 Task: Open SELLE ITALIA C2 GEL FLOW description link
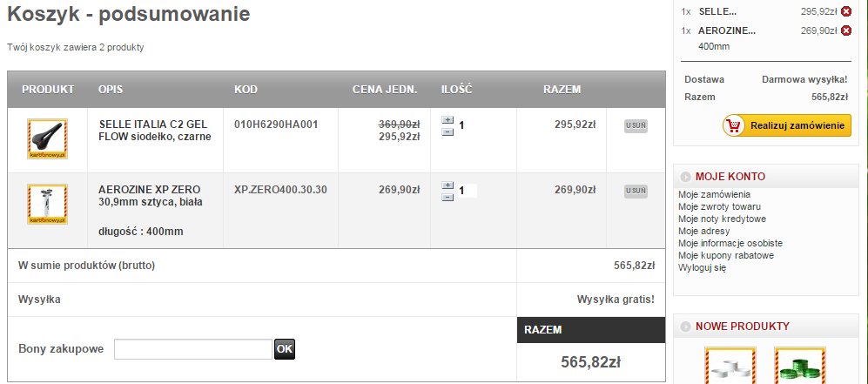click(155, 130)
